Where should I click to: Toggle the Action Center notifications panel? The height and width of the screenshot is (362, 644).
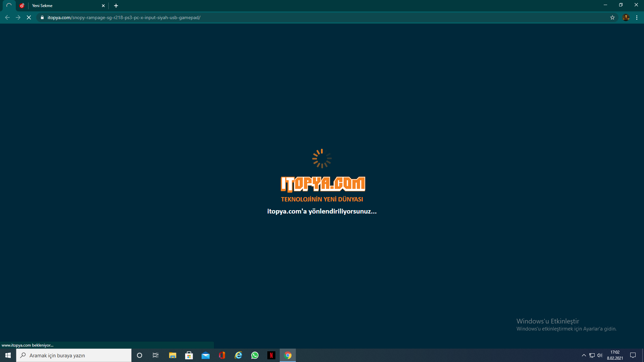click(x=633, y=355)
